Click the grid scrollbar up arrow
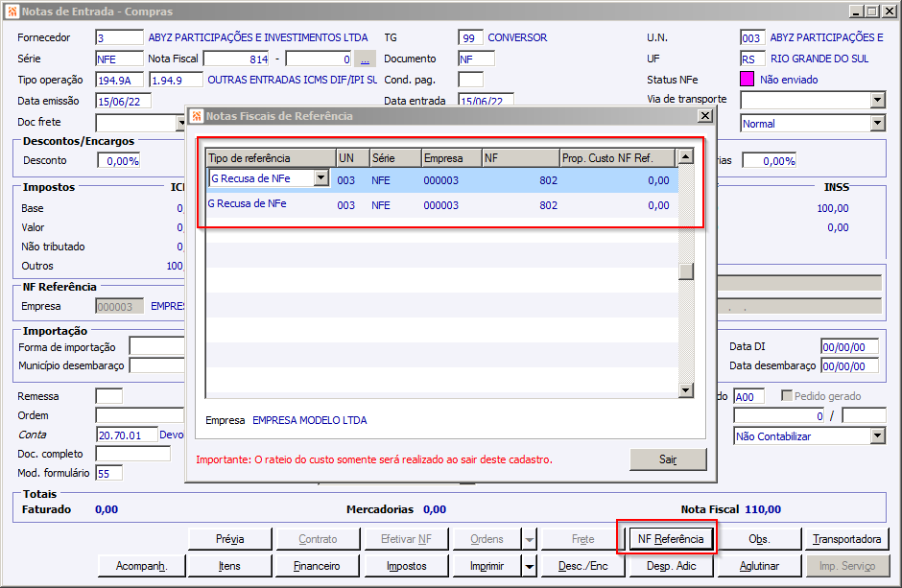The width and height of the screenshot is (902, 588). (x=685, y=156)
